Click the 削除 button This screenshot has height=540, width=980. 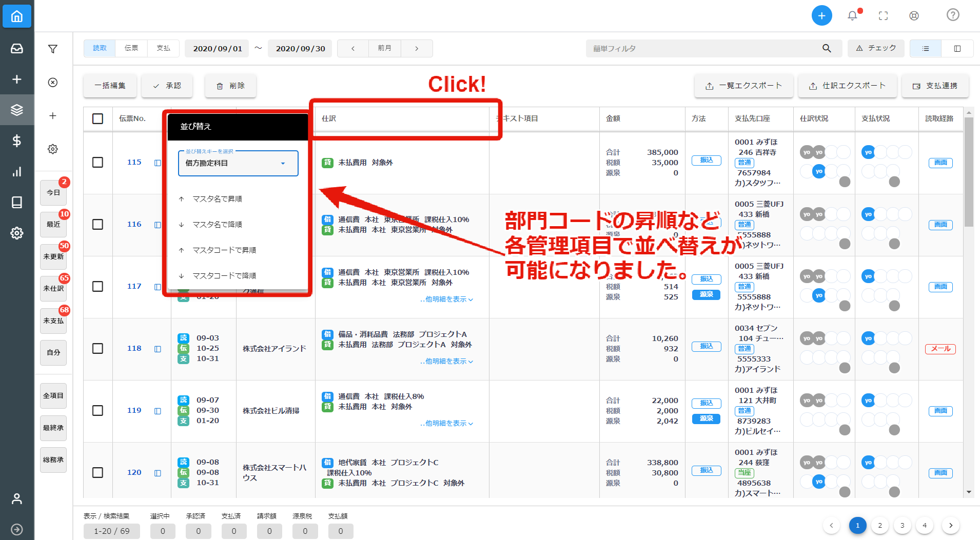click(x=230, y=86)
